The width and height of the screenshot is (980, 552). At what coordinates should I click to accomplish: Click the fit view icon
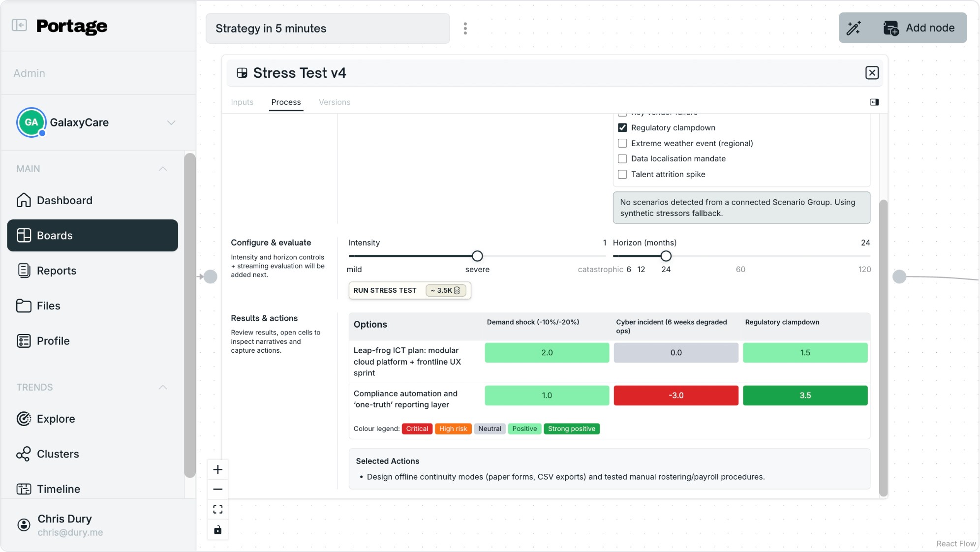(218, 510)
